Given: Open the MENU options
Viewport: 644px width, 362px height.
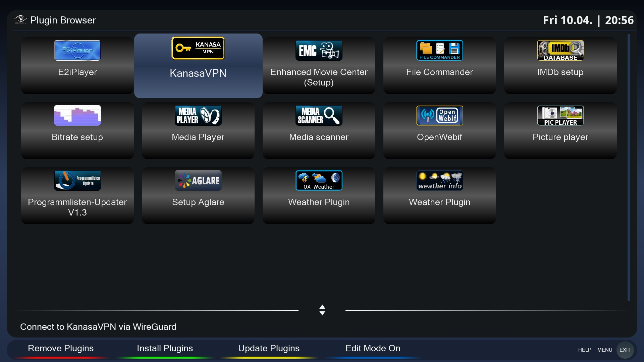Looking at the screenshot, I should [x=605, y=350].
